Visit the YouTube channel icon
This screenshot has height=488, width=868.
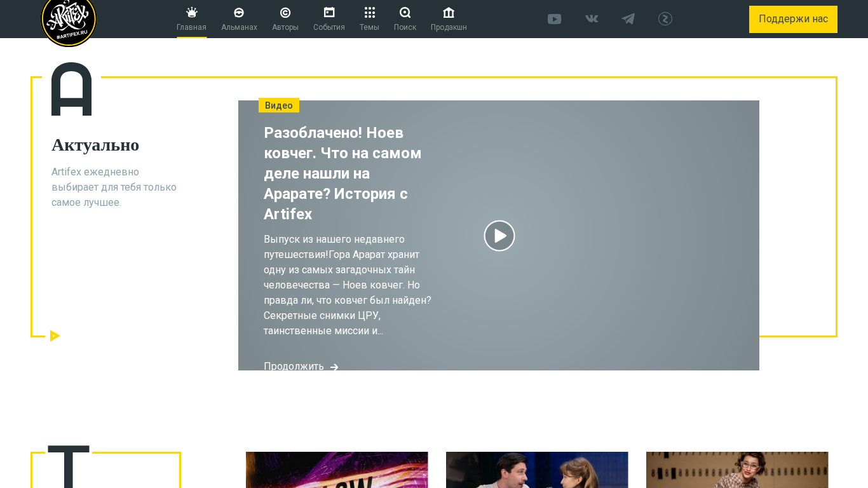pyautogui.click(x=554, y=19)
